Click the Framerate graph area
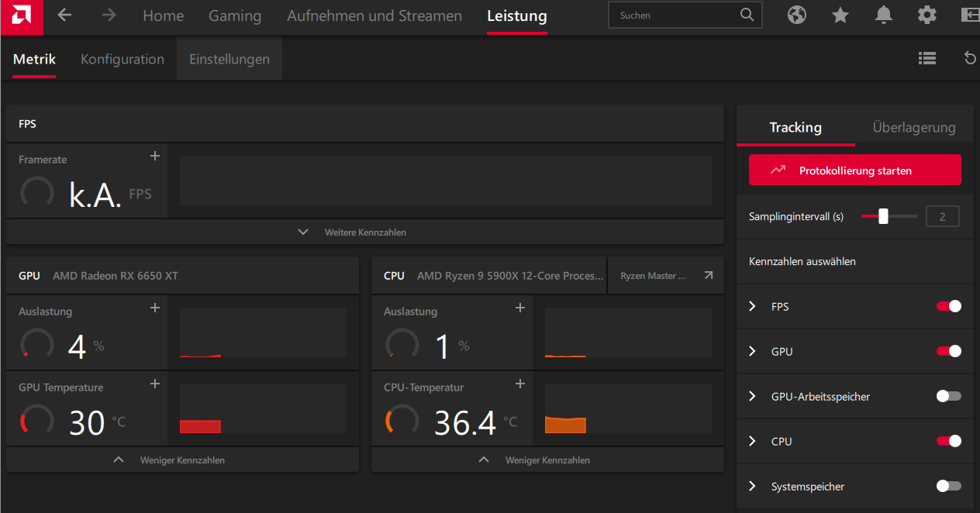The height and width of the screenshot is (513, 980). pyautogui.click(x=446, y=181)
